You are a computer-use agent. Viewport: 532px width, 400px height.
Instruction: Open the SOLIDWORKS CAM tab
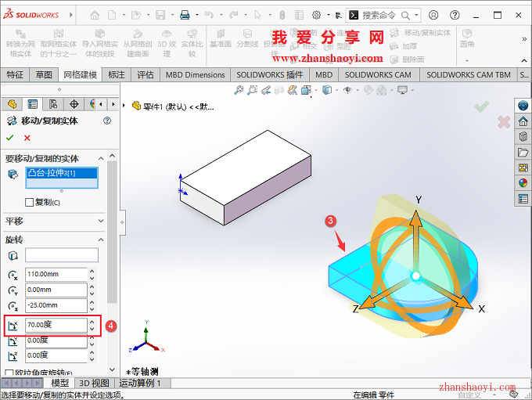pos(378,74)
